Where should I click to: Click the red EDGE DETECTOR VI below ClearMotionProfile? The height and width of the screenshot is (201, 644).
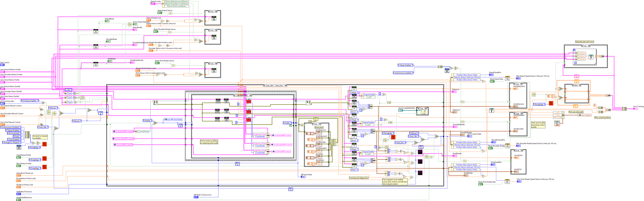click(x=45, y=159)
